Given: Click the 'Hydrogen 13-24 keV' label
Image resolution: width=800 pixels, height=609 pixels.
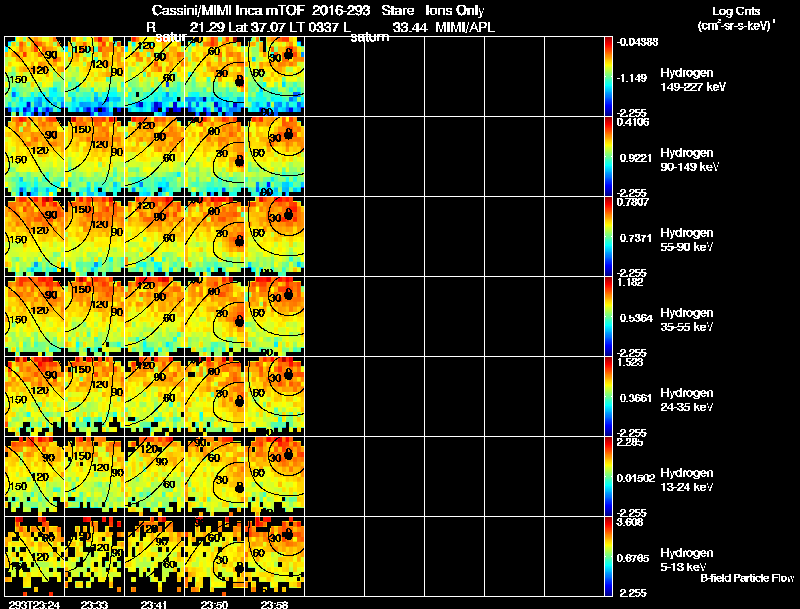Looking at the screenshot, I should coord(687,480).
